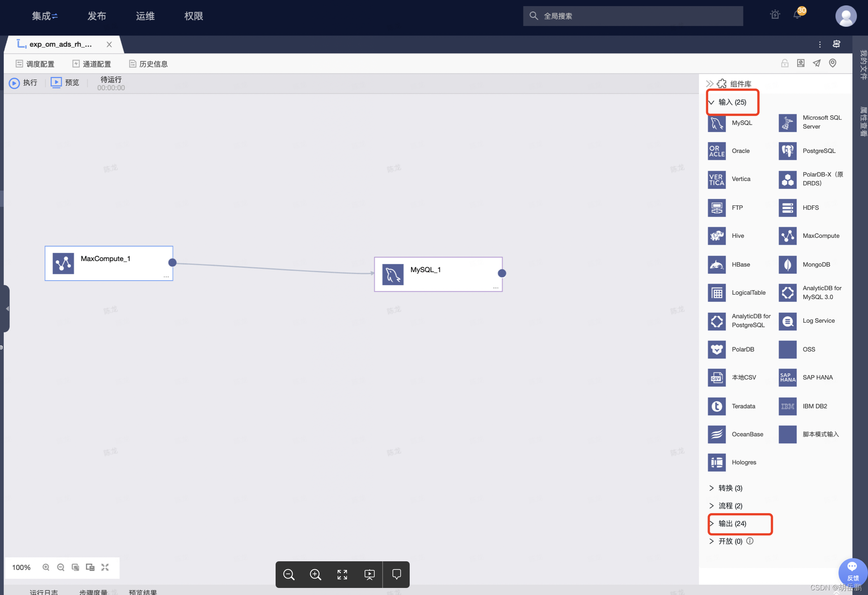The height and width of the screenshot is (595, 868).
Task: Open the 运维 top menu
Action: coord(145,16)
